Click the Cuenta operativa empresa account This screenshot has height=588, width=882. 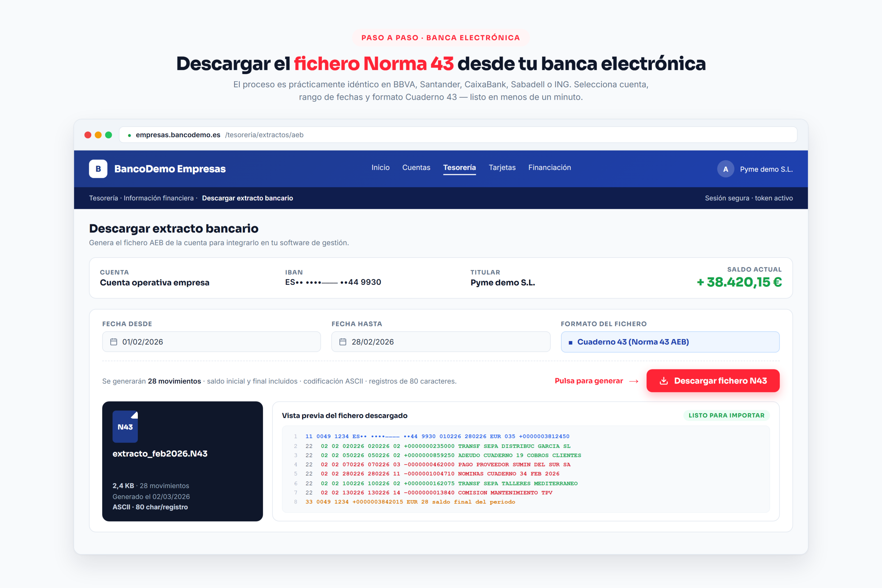click(154, 282)
